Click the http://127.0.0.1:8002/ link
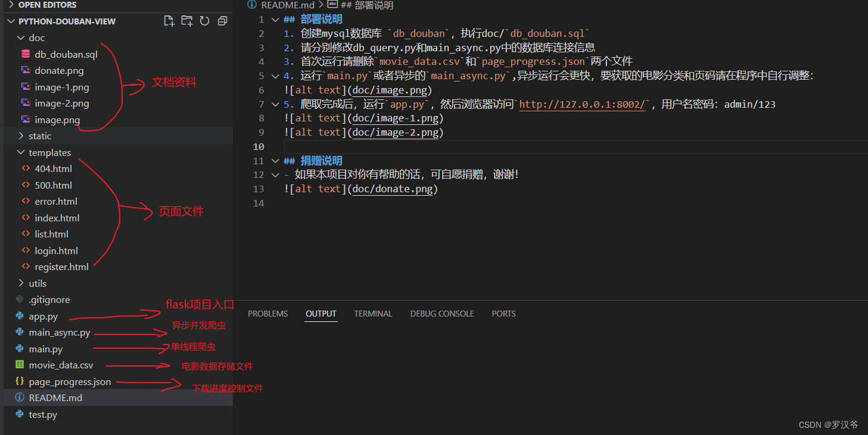 point(583,105)
